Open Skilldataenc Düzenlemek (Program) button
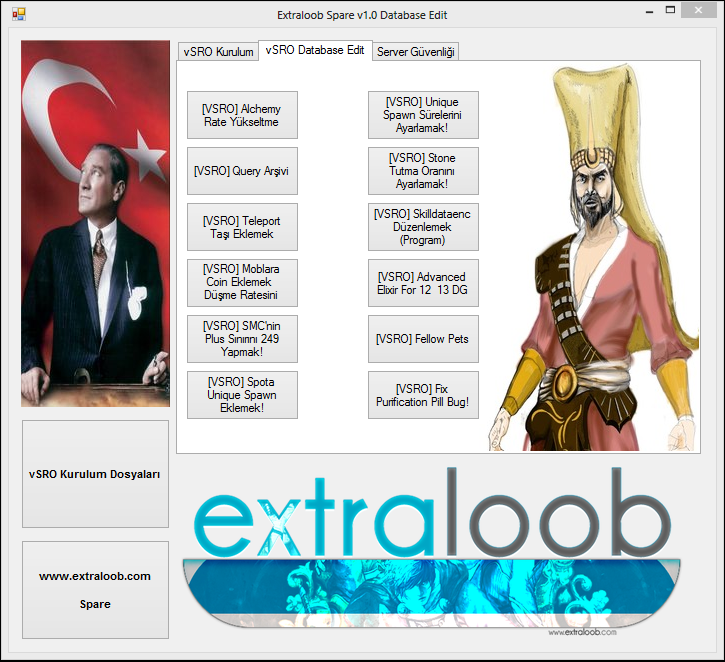This screenshot has width=725, height=662. (x=423, y=227)
